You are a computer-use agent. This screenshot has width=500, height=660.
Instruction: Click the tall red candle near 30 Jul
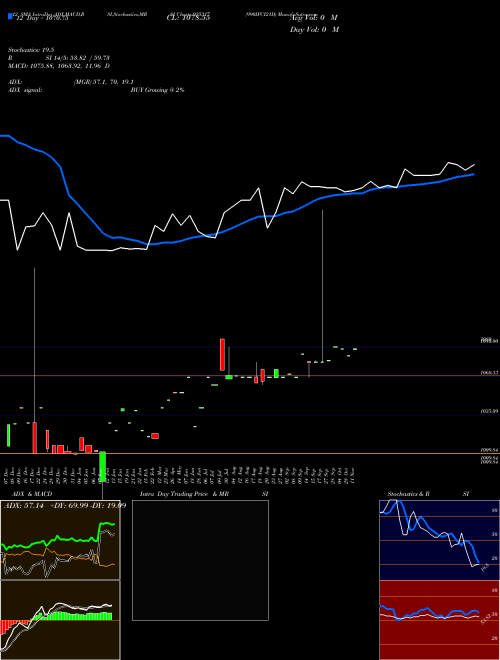(222, 354)
